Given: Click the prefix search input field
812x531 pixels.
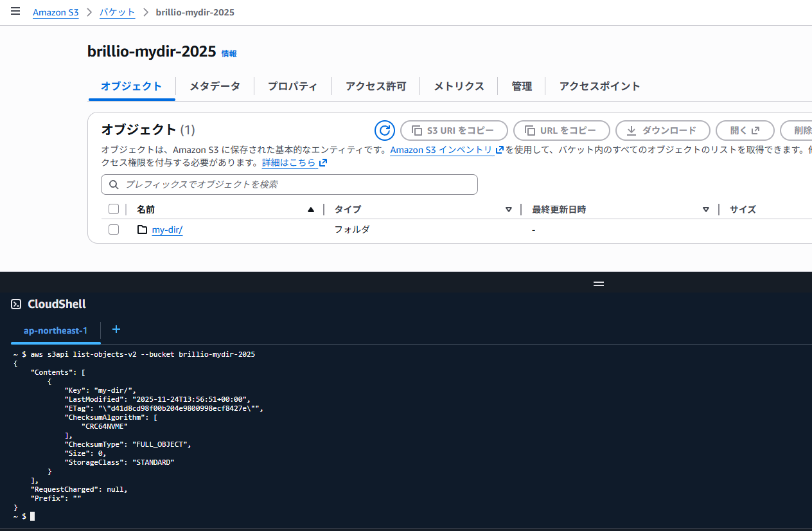Looking at the screenshot, I should (x=289, y=184).
